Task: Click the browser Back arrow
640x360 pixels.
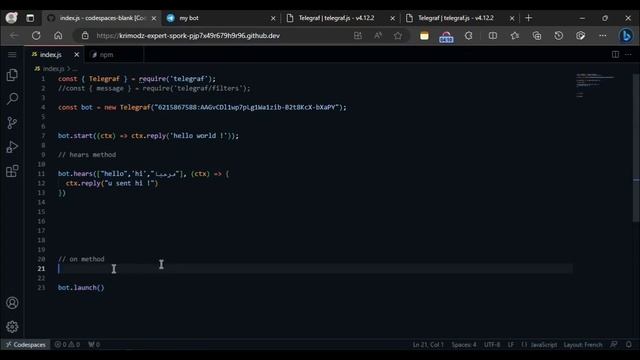Action: 14,36
